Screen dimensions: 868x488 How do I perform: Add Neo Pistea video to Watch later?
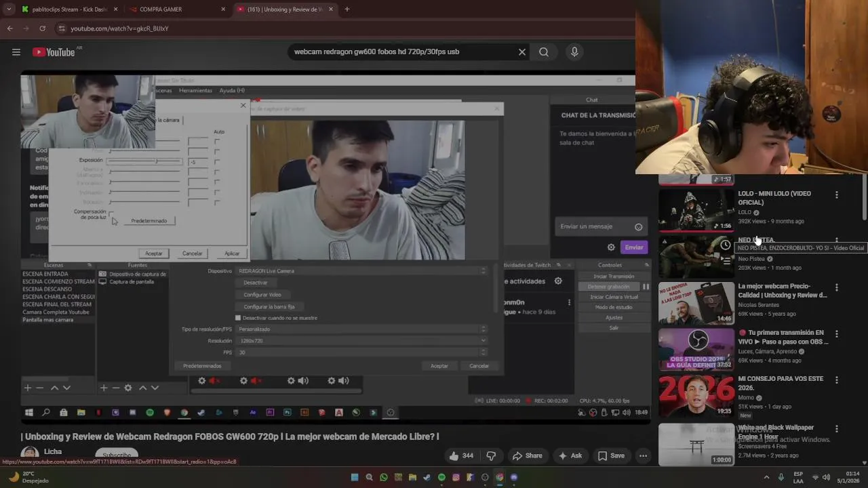[726, 245]
